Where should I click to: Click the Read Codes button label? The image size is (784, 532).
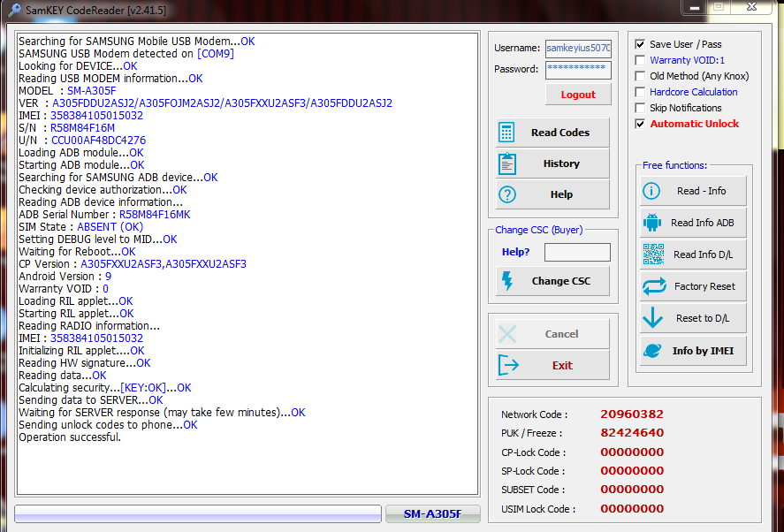560,133
